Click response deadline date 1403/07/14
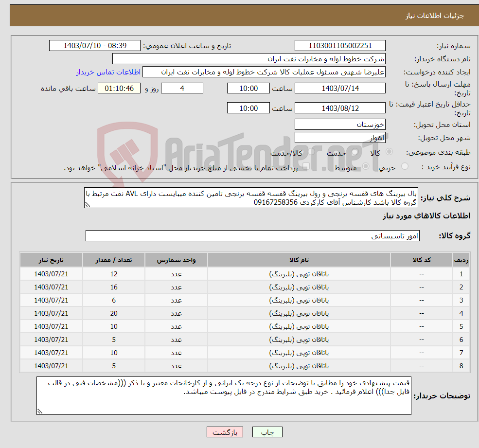Screen dimensions: 479x448 pyautogui.click(x=340, y=89)
